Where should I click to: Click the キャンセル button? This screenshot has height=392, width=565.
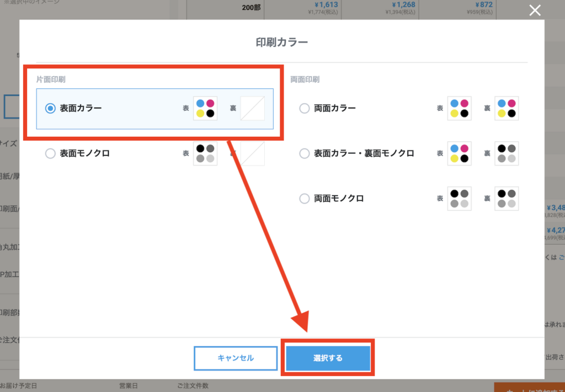(x=236, y=358)
